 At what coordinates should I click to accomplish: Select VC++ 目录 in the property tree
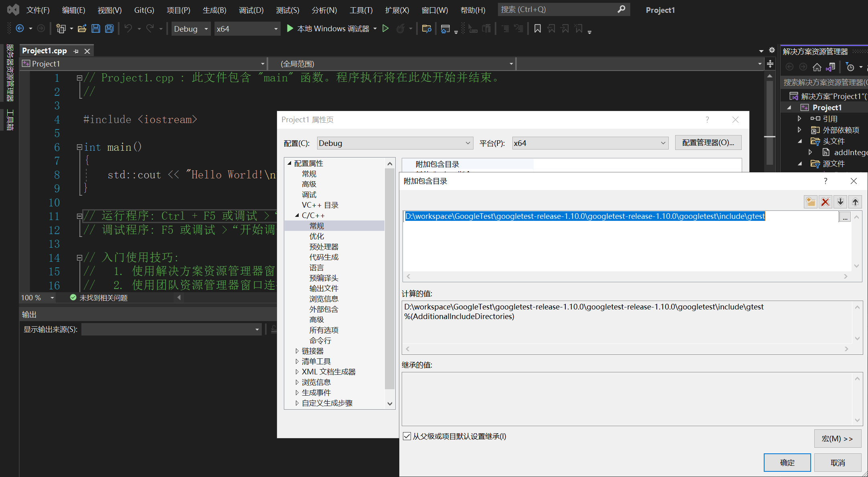(x=320, y=205)
